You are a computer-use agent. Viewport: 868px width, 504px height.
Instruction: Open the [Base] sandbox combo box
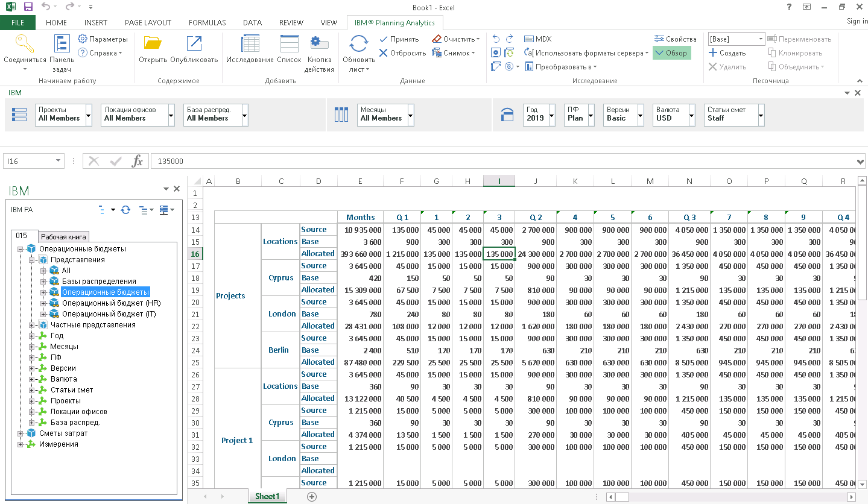(737, 39)
